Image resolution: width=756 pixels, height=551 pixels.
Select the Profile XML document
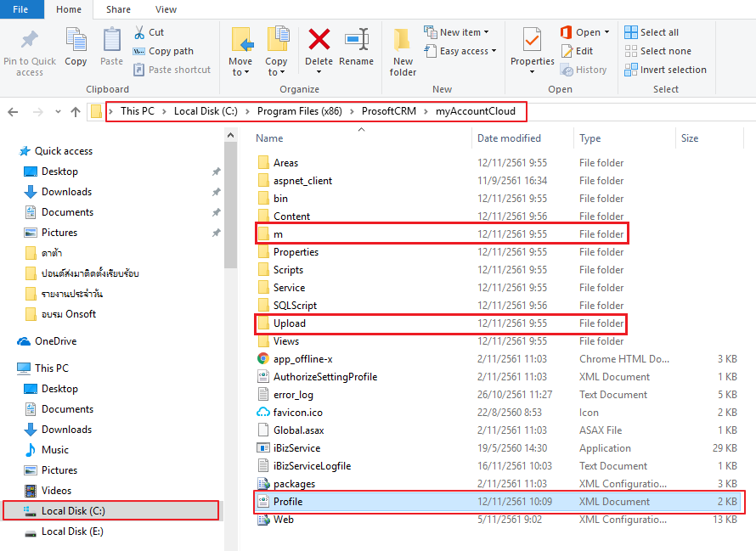pos(499,502)
